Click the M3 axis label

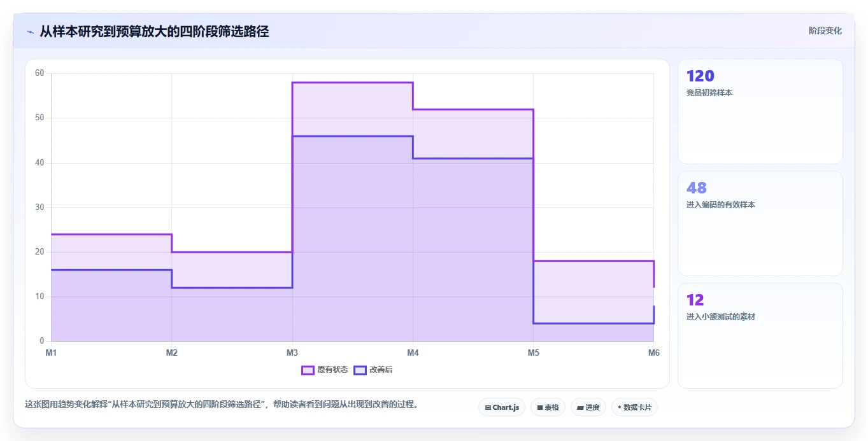[292, 353]
